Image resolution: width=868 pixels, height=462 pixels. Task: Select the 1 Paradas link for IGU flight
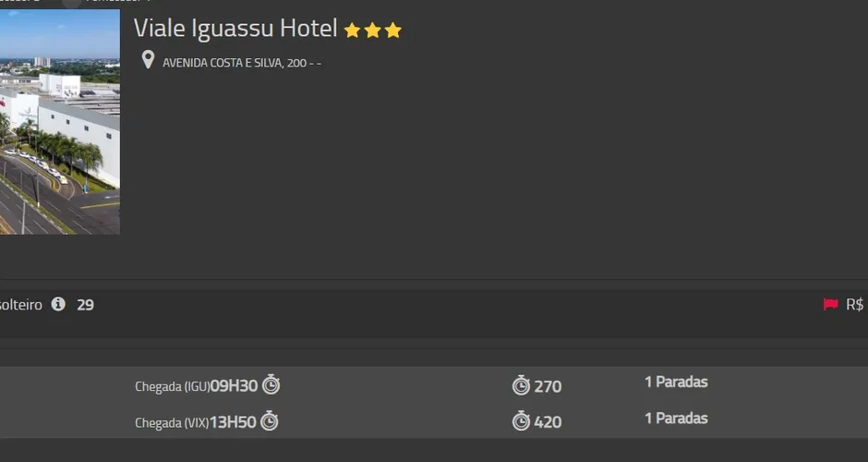pos(676,382)
